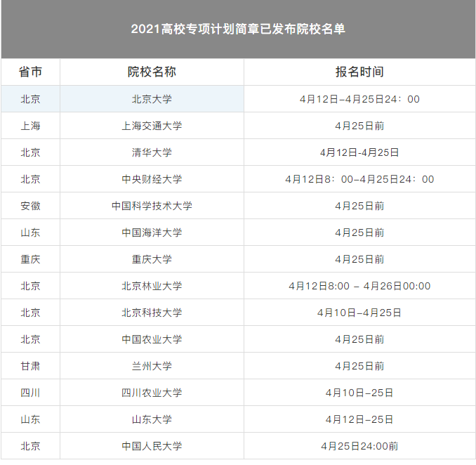Select the 四川农业大学 cell
The image size is (476, 465).
[152, 393]
